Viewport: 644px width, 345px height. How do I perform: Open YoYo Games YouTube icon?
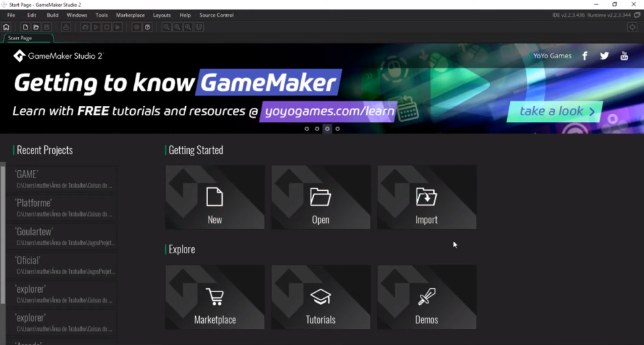coord(624,56)
